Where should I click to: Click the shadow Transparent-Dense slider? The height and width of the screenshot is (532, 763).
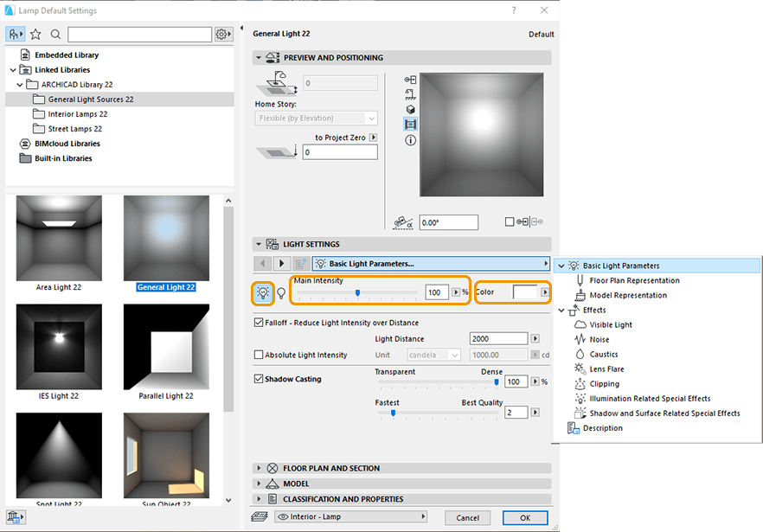439,382
